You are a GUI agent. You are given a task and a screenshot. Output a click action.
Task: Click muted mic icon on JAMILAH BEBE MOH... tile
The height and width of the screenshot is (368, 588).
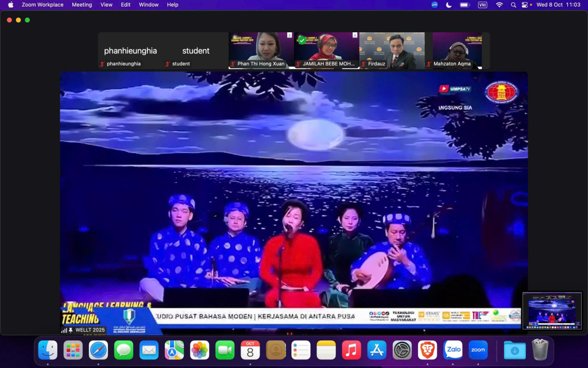pyautogui.click(x=298, y=64)
